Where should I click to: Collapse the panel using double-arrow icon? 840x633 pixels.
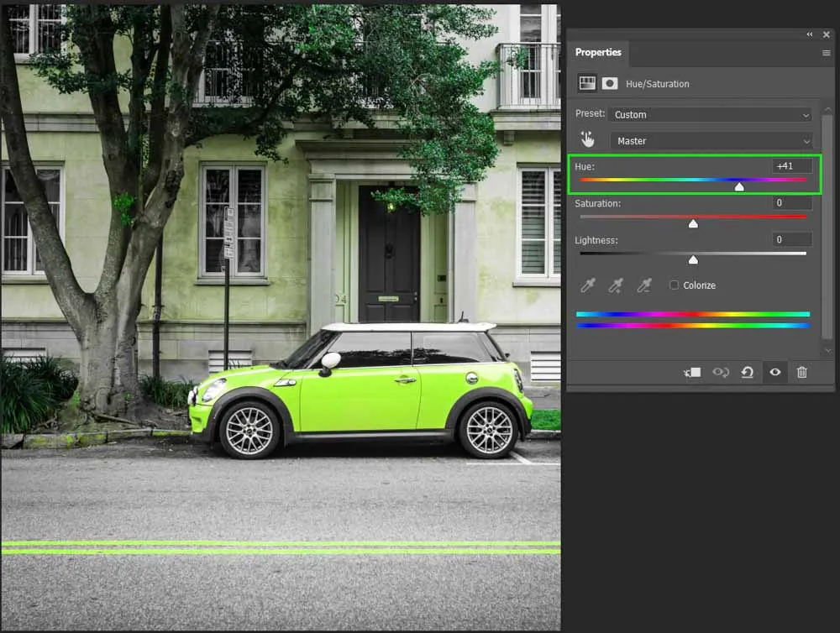[x=810, y=34]
